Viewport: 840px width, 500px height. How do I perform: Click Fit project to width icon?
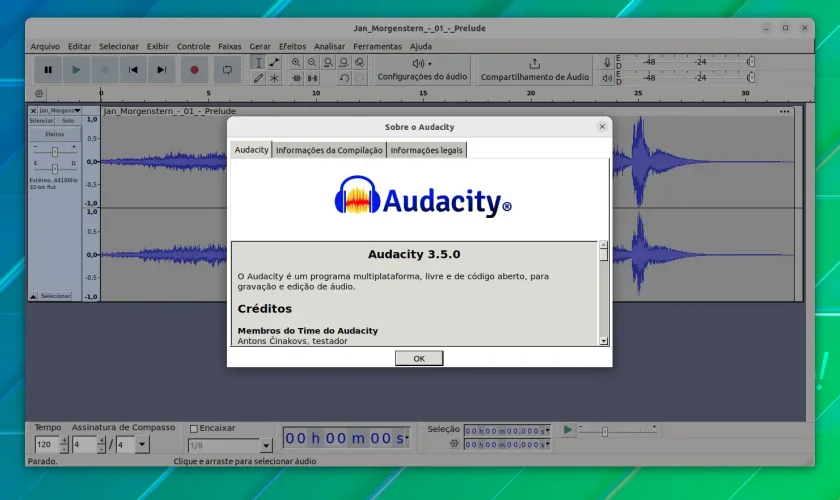point(344,63)
